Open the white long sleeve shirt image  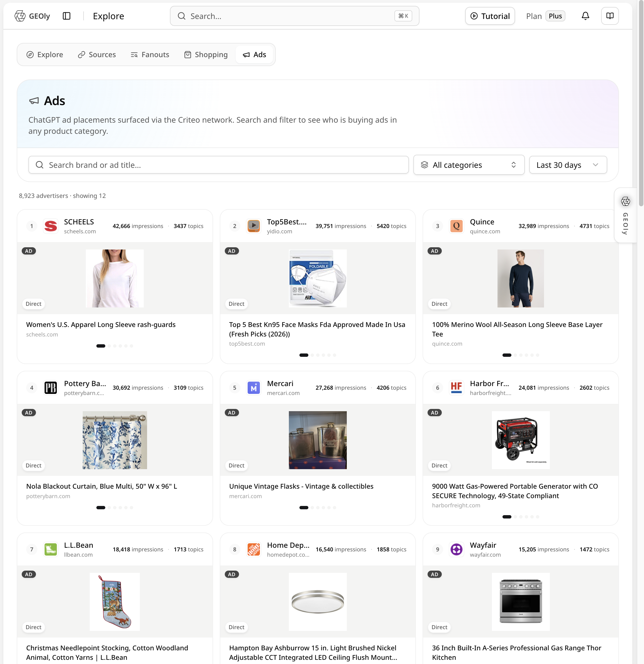tap(114, 278)
